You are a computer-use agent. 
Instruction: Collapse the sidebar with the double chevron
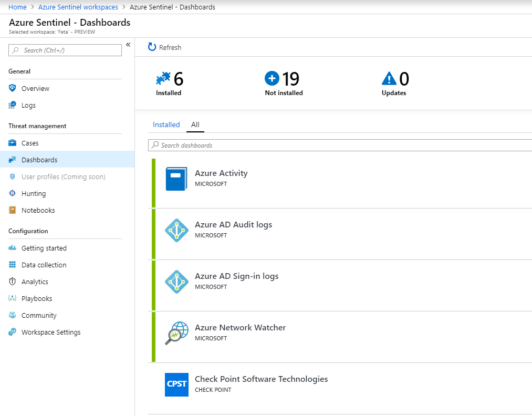click(128, 45)
